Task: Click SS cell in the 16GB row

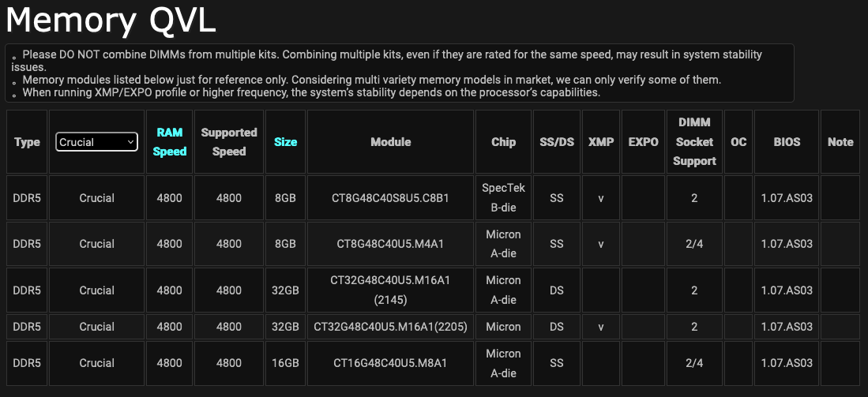Action: tap(557, 363)
